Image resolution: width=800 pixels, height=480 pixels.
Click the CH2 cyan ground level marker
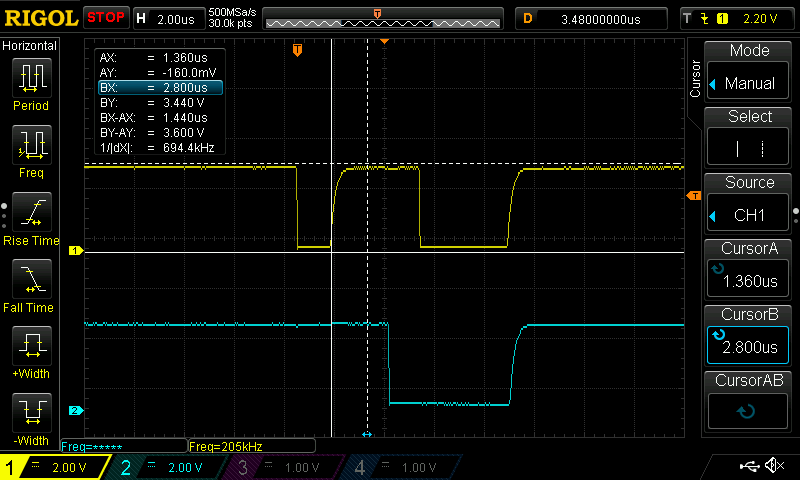[76, 410]
